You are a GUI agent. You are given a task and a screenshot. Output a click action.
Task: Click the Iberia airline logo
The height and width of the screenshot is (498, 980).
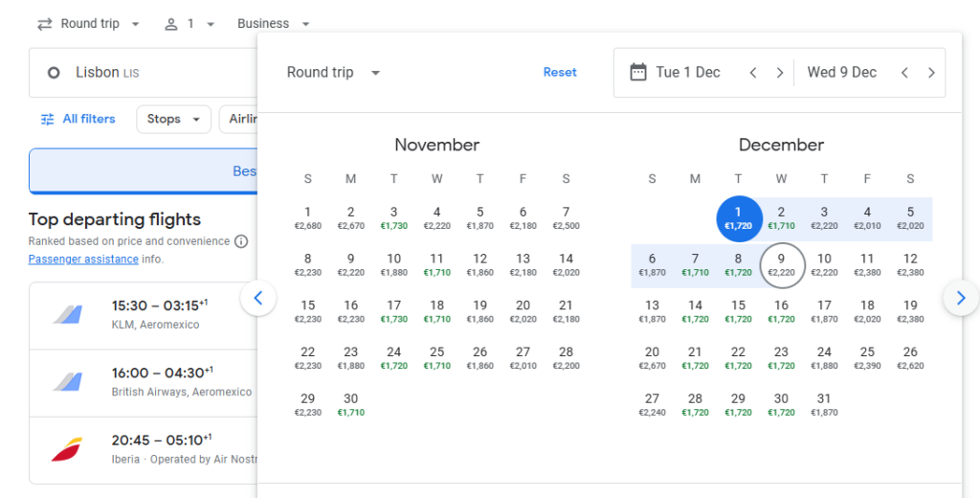coord(67,449)
